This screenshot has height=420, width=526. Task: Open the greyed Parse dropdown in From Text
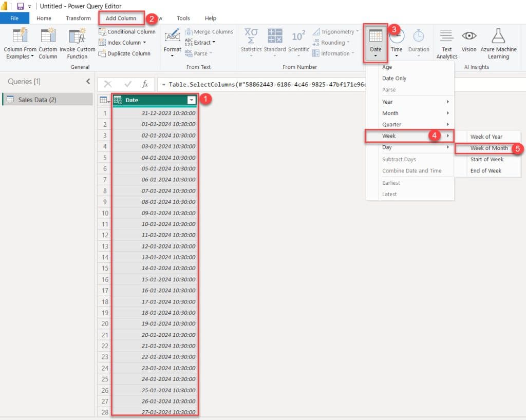(x=199, y=53)
